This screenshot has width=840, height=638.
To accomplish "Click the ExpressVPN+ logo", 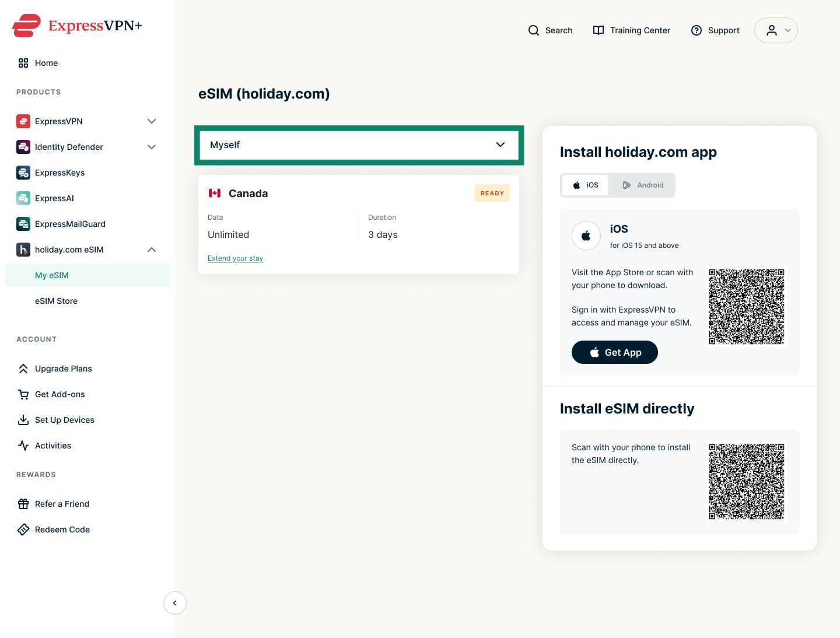I will point(77,26).
